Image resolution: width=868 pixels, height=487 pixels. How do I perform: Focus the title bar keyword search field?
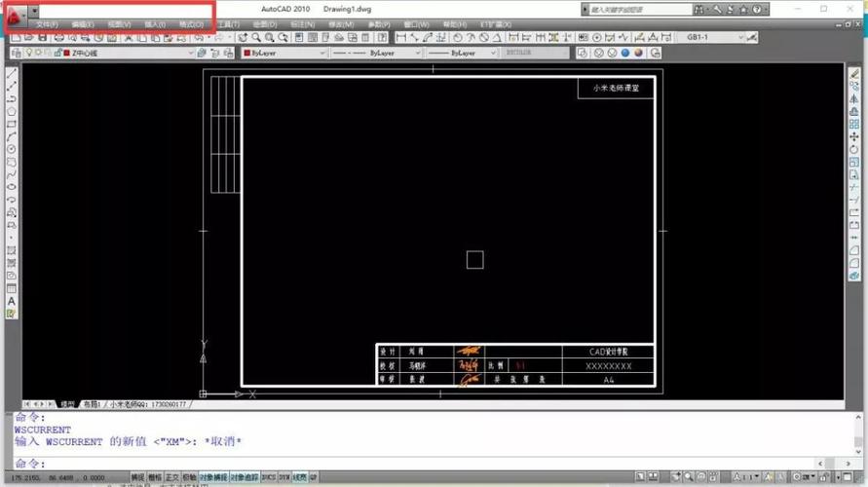click(640, 10)
